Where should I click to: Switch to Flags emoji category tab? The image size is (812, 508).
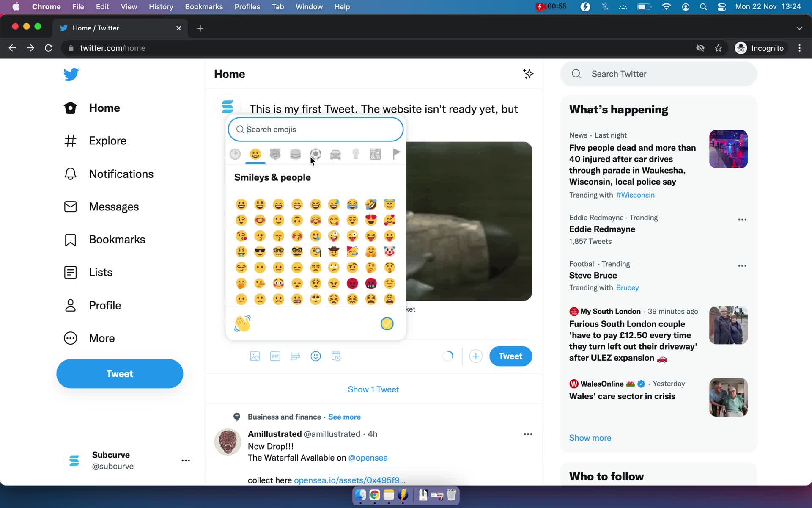tap(396, 154)
